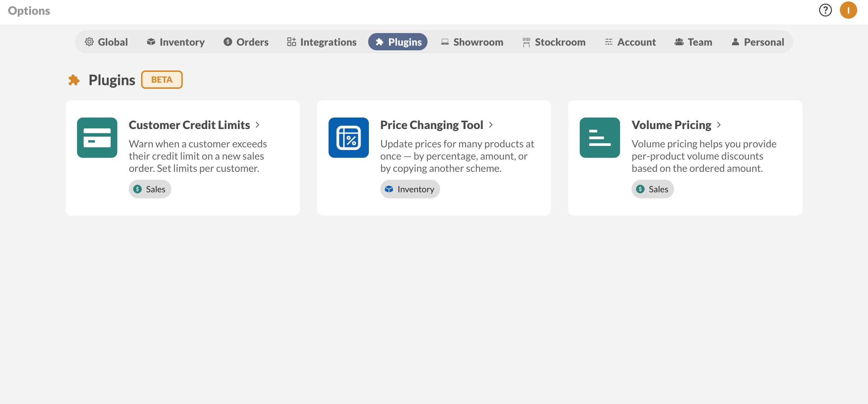Expand chevron next to Volume Pricing
Screen dimensions: 868x404
[719, 125]
